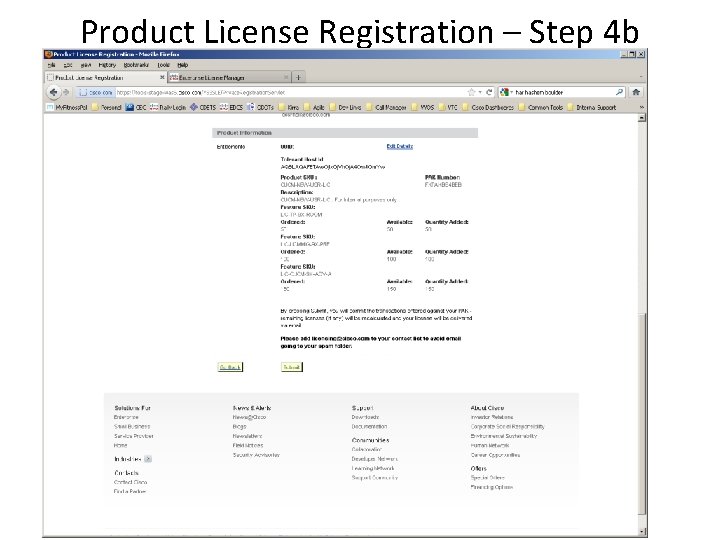Open the WOS bookmarks folder
This screenshot has width=720, height=540.
point(422,107)
